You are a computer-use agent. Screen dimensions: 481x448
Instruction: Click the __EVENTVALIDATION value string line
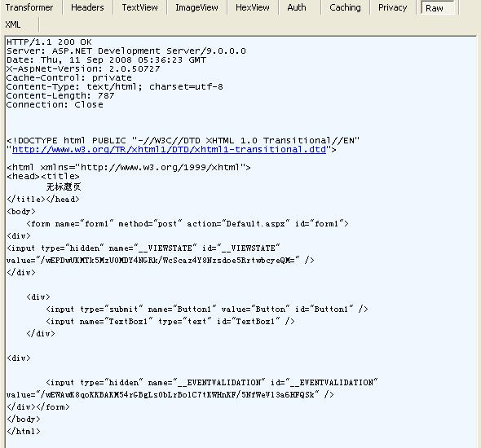pyautogui.click(x=170, y=395)
